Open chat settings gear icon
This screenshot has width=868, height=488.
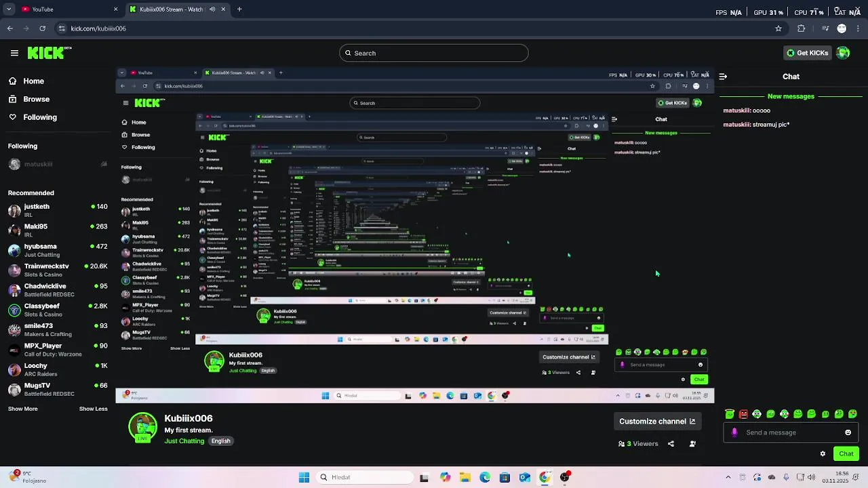pyautogui.click(x=823, y=453)
